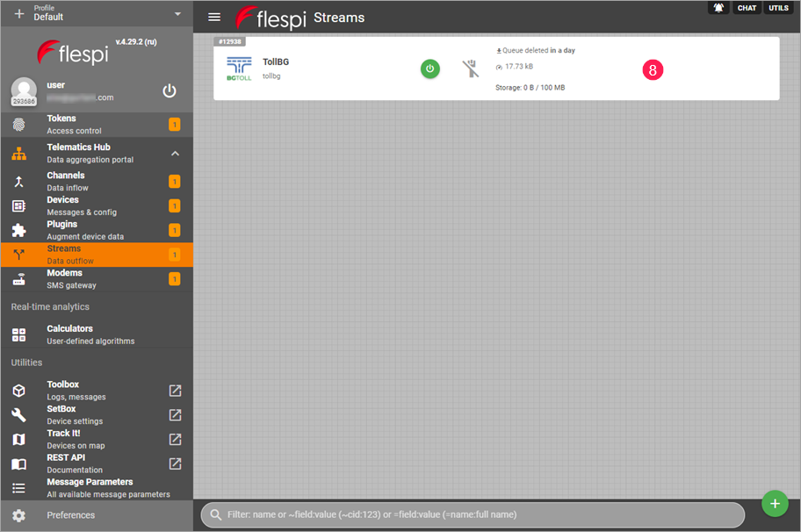Open notifications bell icon
This screenshot has width=801, height=532.
[718, 8]
